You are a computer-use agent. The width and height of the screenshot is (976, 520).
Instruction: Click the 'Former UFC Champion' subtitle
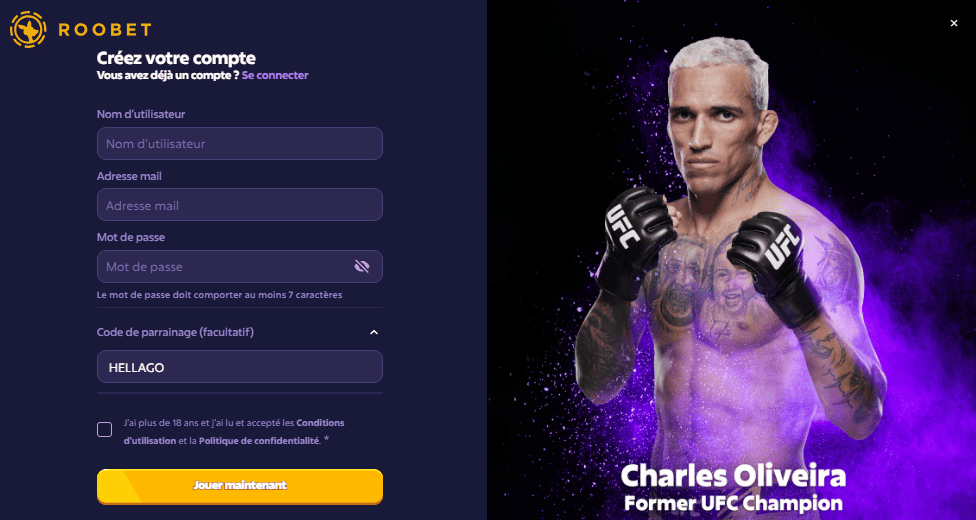point(733,503)
